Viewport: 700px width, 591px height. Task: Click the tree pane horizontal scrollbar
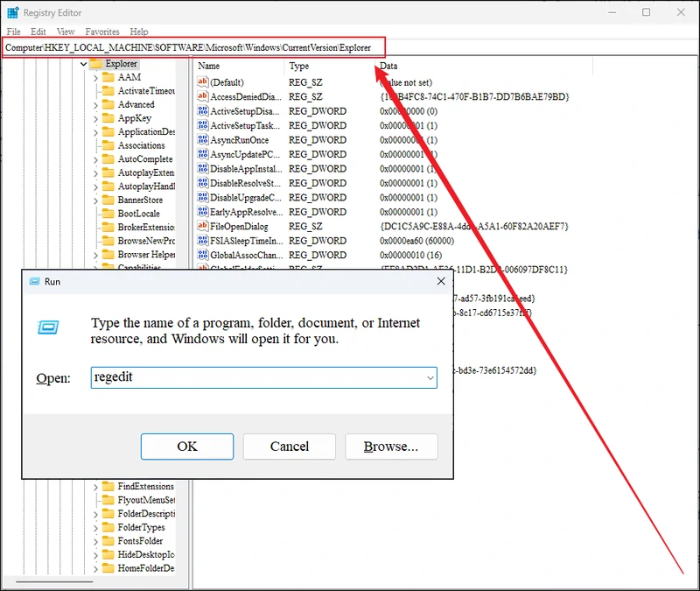[54, 581]
